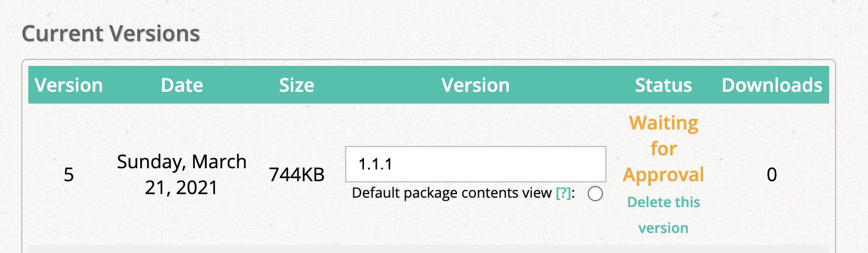
Task: Select the version number 5 cell
Action: tap(69, 175)
